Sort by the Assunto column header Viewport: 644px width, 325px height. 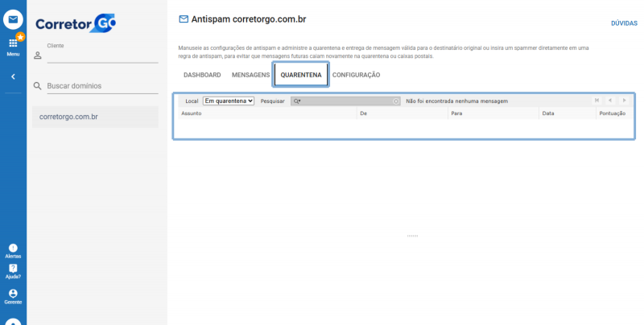[267, 113]
